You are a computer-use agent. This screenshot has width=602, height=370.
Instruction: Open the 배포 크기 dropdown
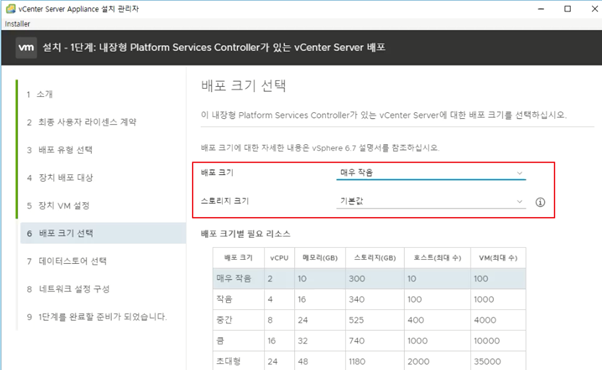pos(431,173)
